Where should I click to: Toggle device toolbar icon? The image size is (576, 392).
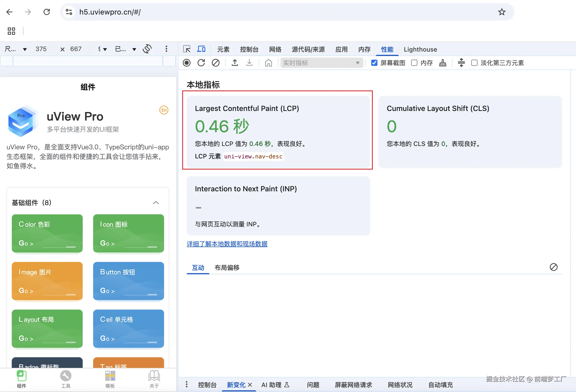tap(201, 49)
